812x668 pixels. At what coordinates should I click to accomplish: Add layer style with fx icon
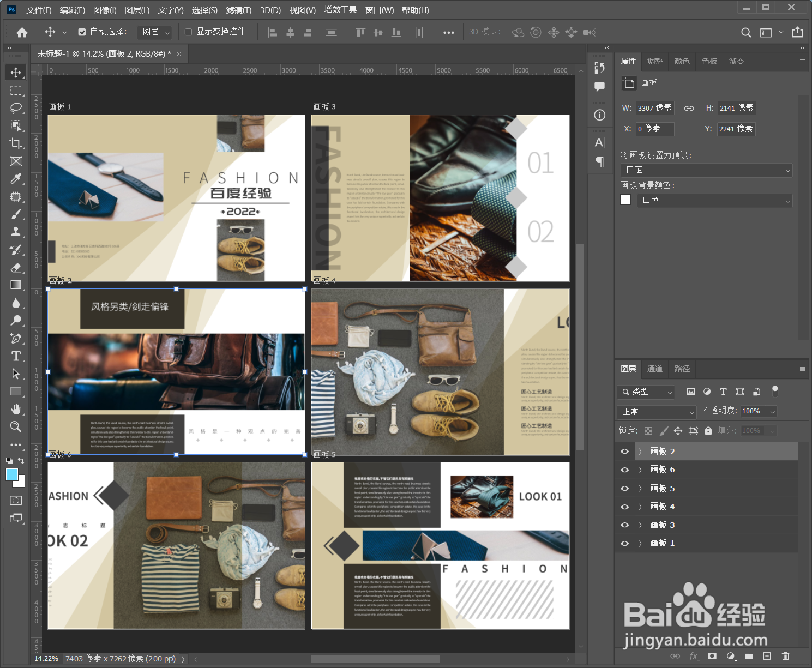coord(693,656)
